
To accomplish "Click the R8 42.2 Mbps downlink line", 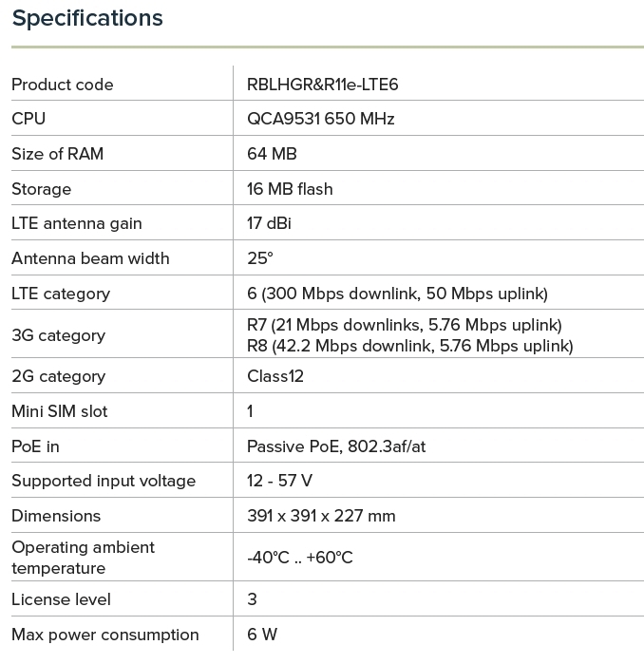I will (x=409, y=346).
